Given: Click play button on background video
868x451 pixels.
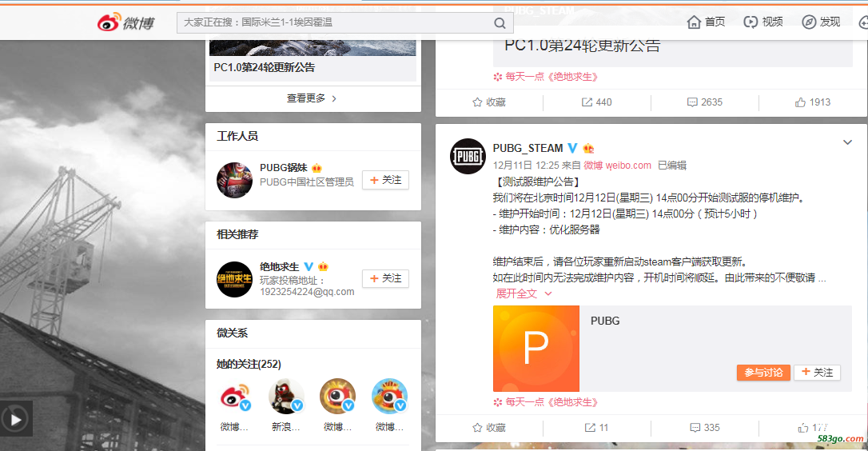Looking at the screenshot, I should (16, 420).
